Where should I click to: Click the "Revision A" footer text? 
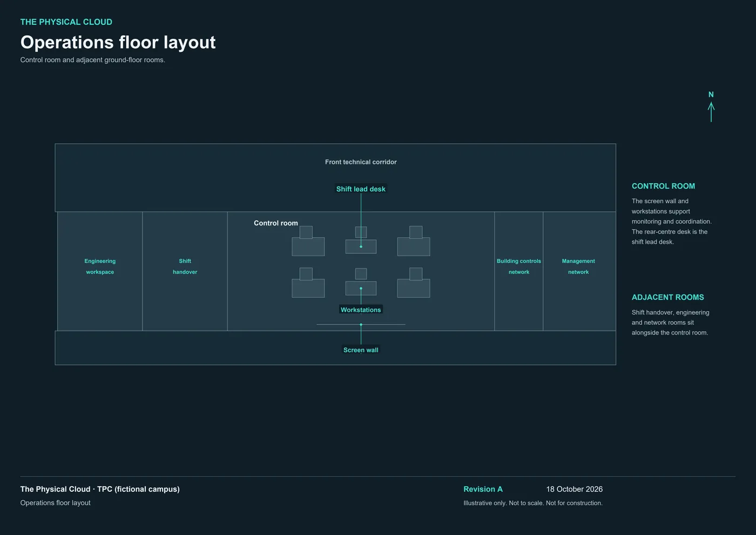point(483,489)
